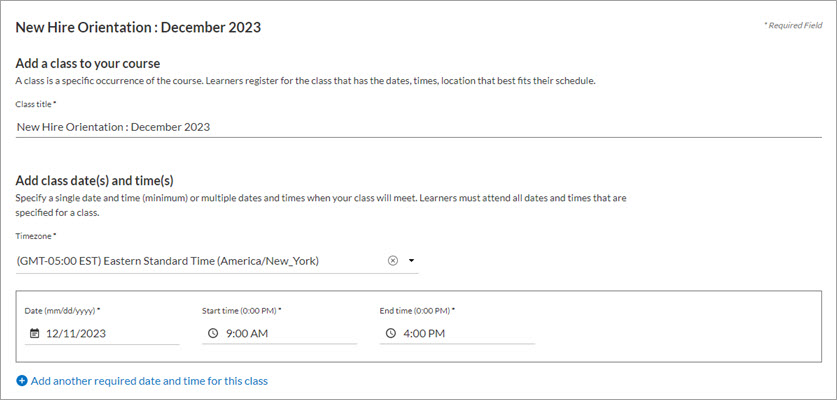The width and height of the screenshot is (837, 400).
Task: Click the plus icon for adding another date
Action: pyautogui.click(x=22, y=381)
